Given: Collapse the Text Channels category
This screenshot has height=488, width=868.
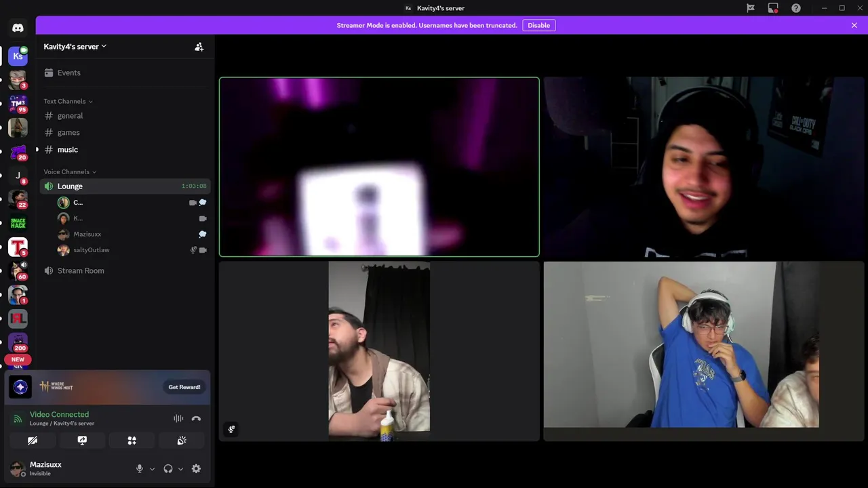Looking at the screenshot, I should (68, 101).
